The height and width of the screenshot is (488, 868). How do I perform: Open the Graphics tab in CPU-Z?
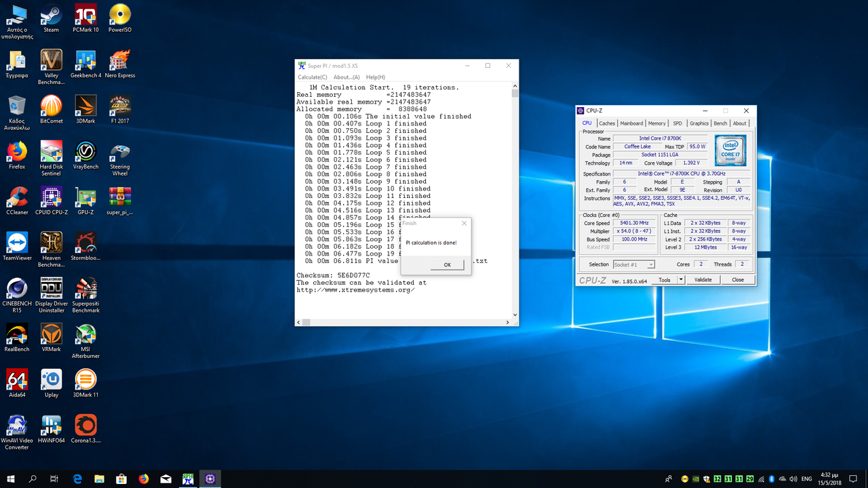(699, 123)
